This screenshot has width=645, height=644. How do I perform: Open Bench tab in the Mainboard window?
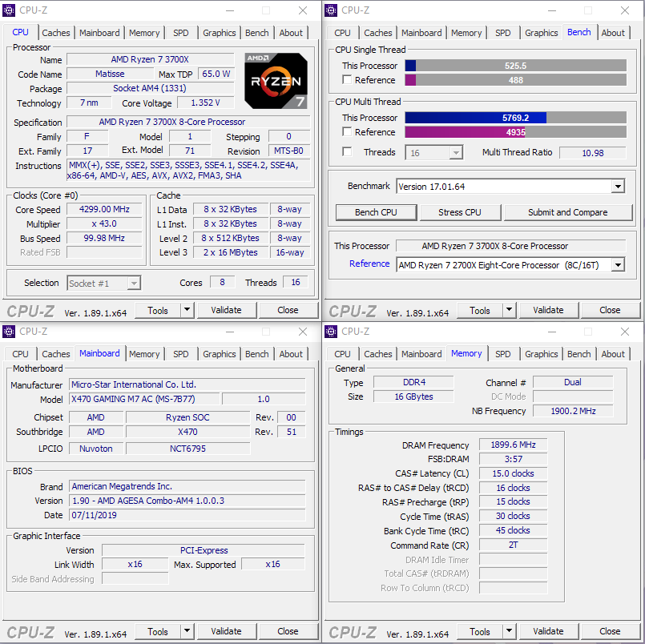256,354
